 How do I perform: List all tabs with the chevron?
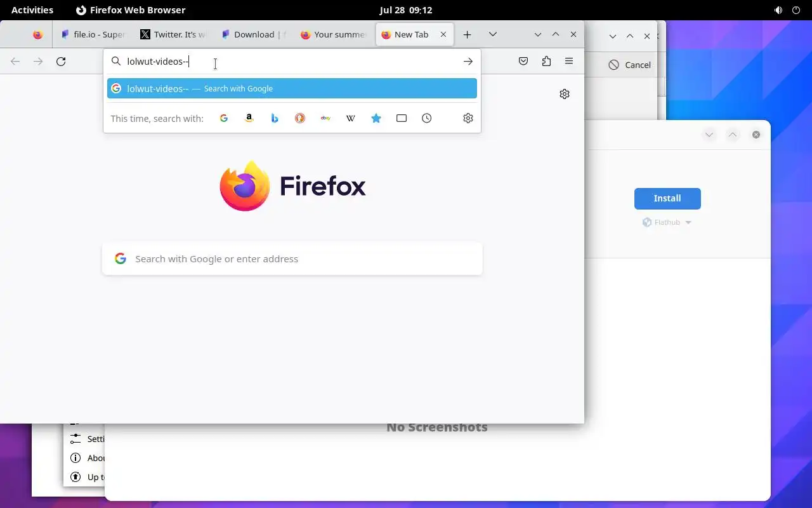coord(492,34)
